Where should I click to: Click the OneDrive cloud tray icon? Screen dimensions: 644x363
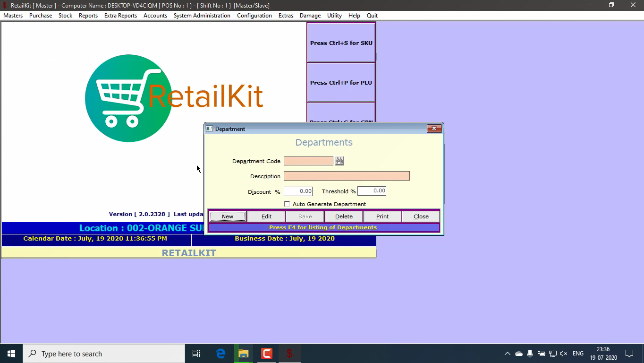pos(518,354)
